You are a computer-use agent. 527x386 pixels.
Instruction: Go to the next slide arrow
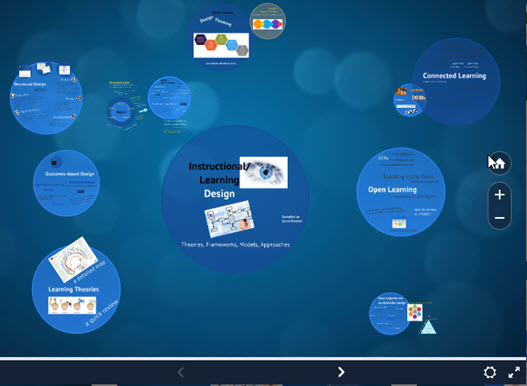[x=341, y=372]
